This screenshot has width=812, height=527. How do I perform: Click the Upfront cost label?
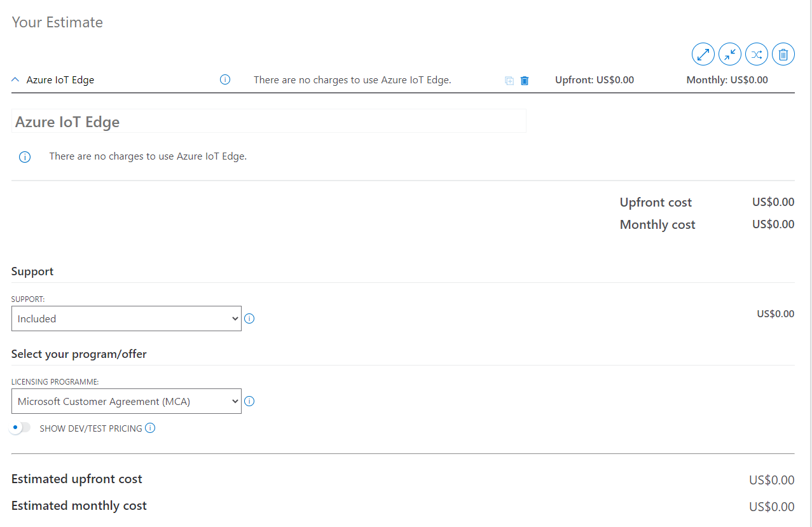[656, 203]
